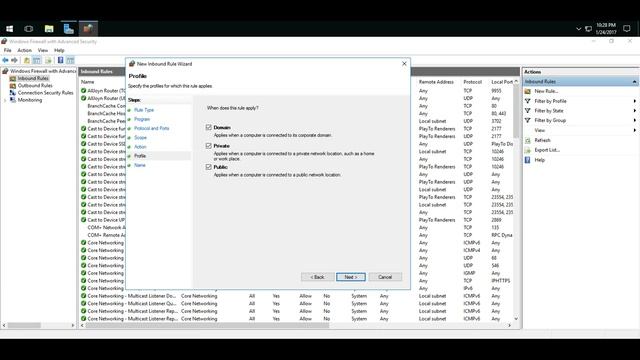Go to the Rule Type wizard step

[144, 110]
